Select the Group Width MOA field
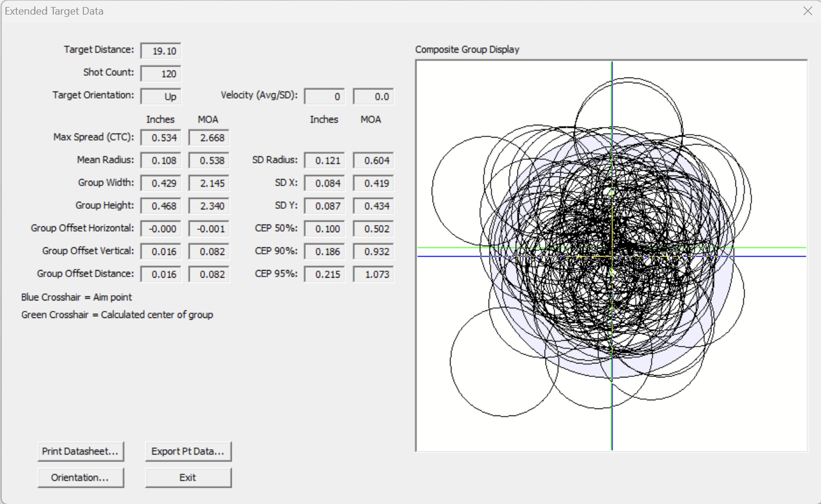 (209, 184)
